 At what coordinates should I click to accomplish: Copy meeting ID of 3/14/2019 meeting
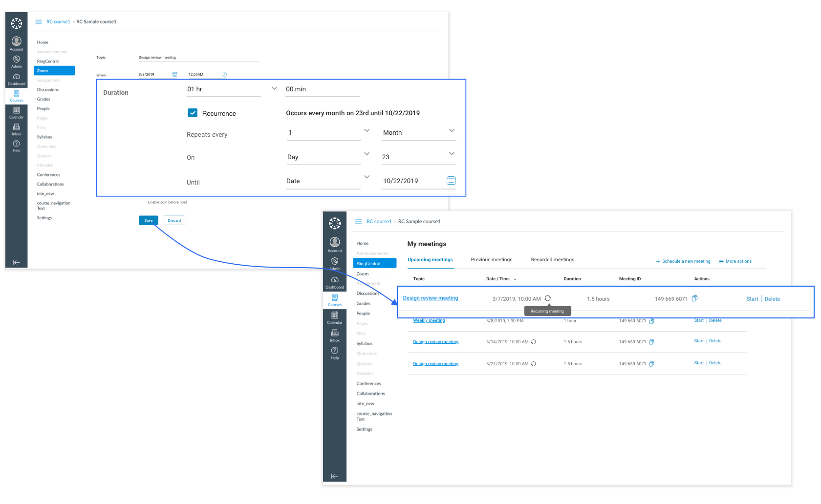pos(652,342)
